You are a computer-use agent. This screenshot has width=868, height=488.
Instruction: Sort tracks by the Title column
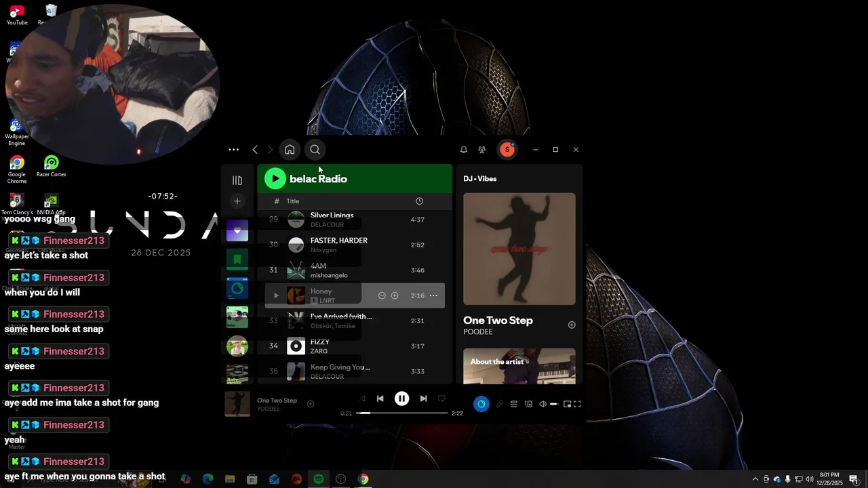(293, 201)
